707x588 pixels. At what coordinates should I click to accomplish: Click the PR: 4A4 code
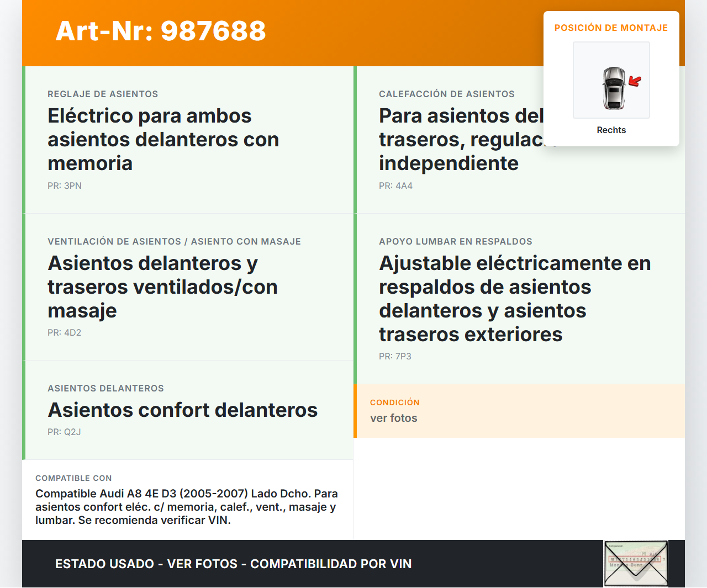coord(395,186)
